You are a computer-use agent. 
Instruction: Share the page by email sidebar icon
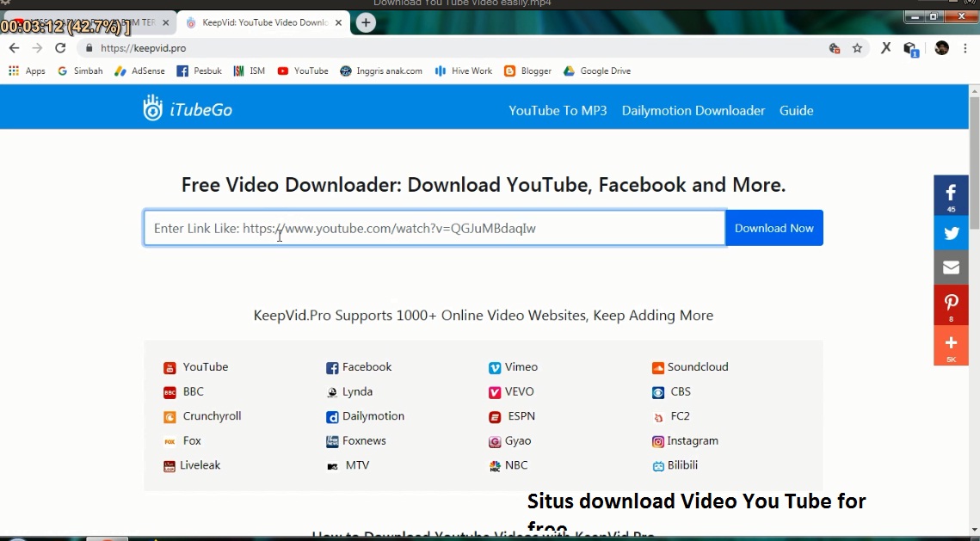point(951,267)
